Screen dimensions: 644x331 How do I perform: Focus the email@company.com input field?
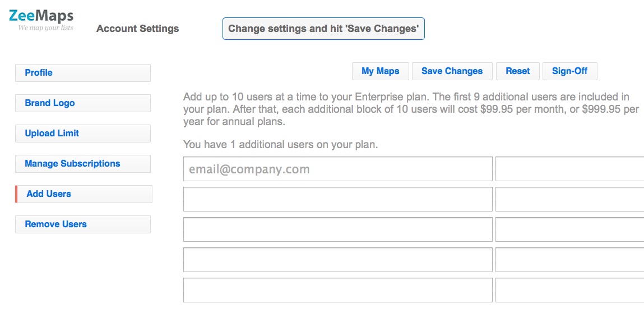click(x=337, y=169)
